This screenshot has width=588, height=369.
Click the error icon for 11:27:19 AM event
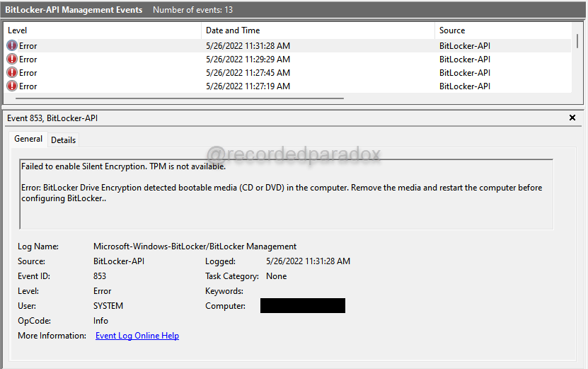tap(12, 86)
